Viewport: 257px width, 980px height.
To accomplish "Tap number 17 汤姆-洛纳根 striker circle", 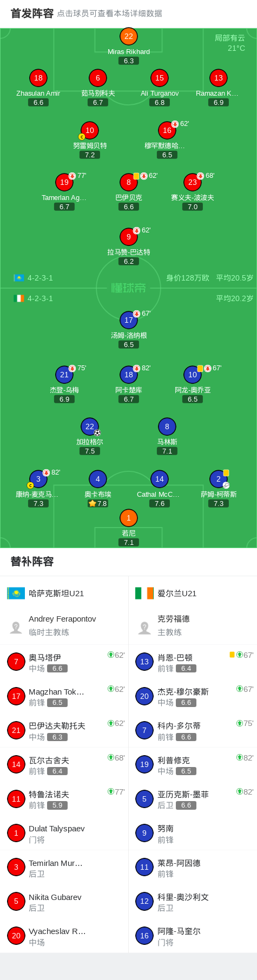I will (129, 320).
